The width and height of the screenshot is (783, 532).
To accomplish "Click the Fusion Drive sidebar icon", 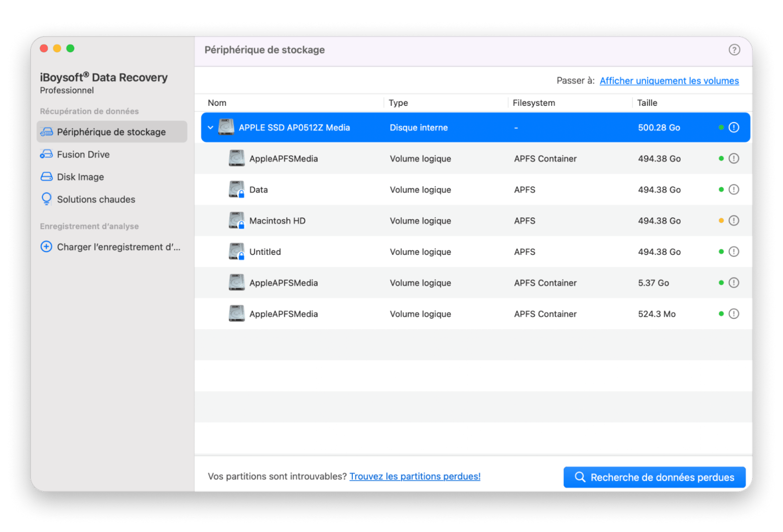I will tap(46, 155).
